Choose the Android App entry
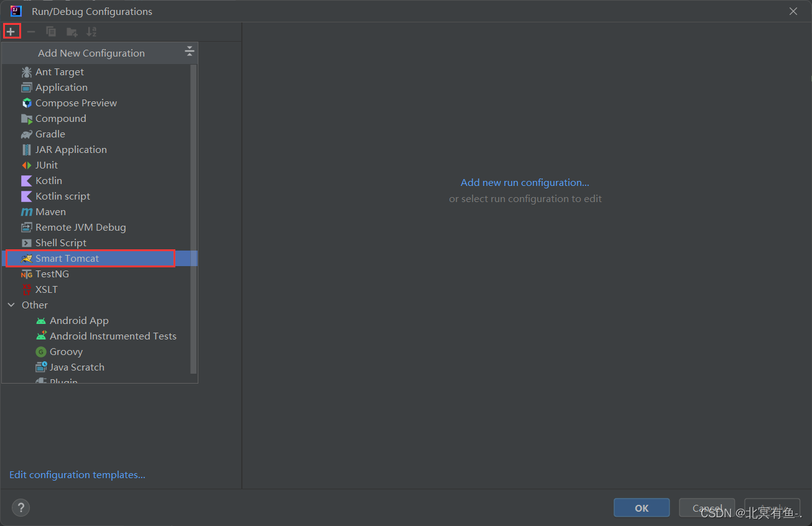This screenshot has width=812, height=526. 99,321
